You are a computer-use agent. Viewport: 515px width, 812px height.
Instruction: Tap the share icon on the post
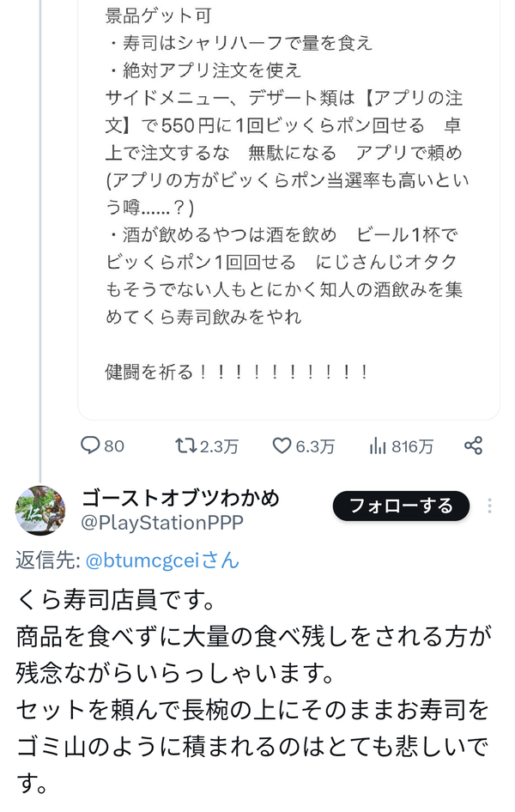coord(473,445)
